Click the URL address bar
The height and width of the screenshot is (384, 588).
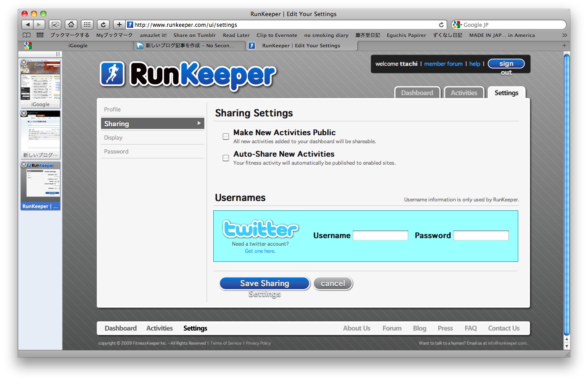[286, 25]
